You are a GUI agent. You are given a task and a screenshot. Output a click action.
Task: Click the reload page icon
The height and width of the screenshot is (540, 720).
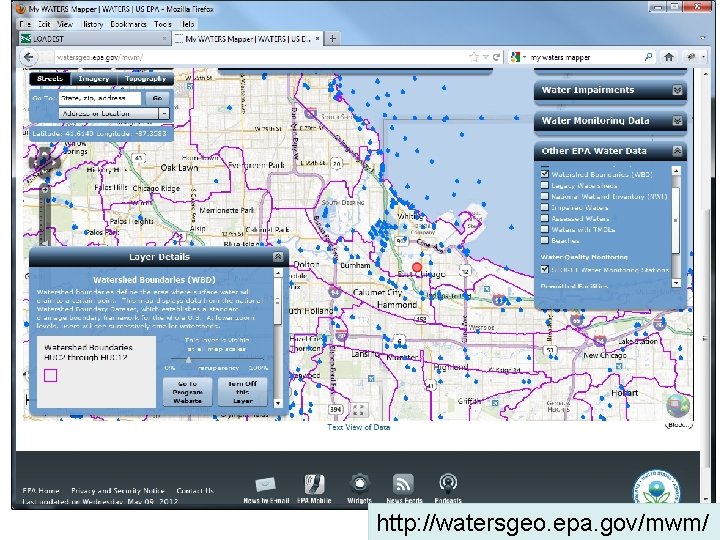tap(496, 57)
